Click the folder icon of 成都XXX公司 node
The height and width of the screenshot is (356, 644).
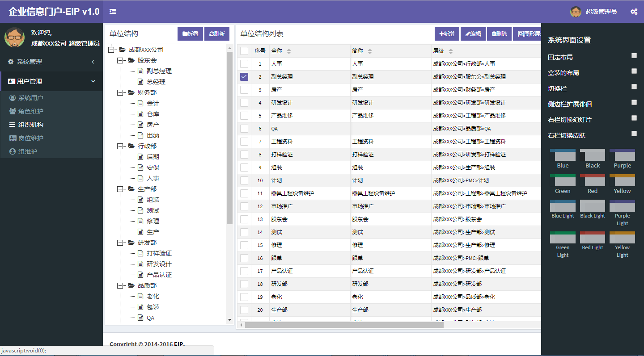122,50
